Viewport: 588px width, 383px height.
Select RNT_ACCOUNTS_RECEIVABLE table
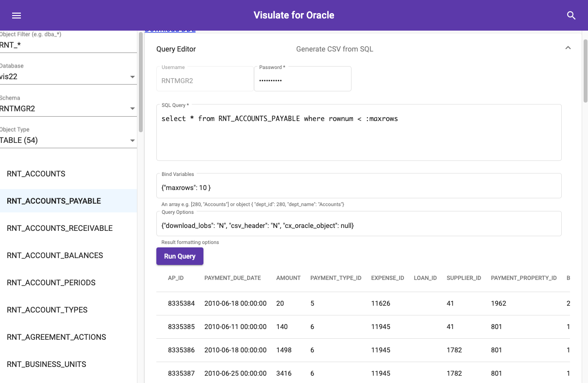click(60, 228)
